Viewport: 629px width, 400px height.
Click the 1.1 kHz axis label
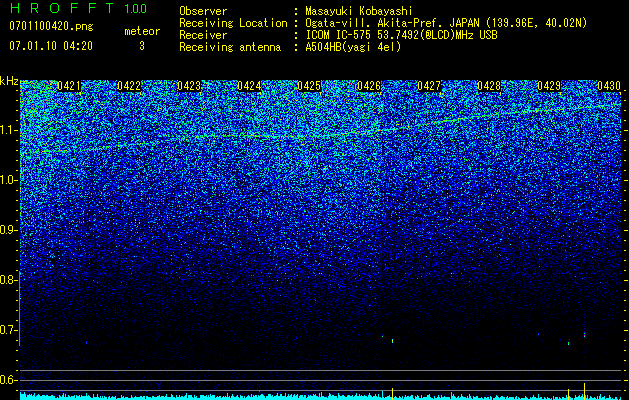(x=8, y=130)
